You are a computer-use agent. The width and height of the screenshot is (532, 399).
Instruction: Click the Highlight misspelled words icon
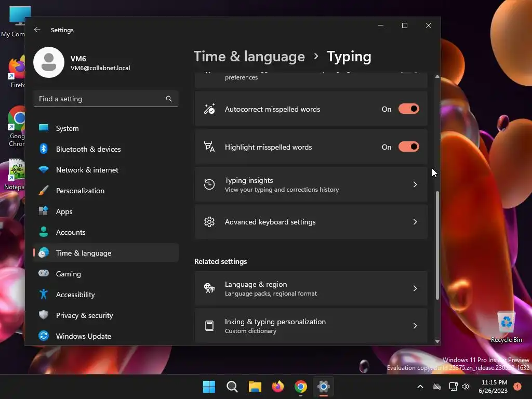click(x=209, y=147)
